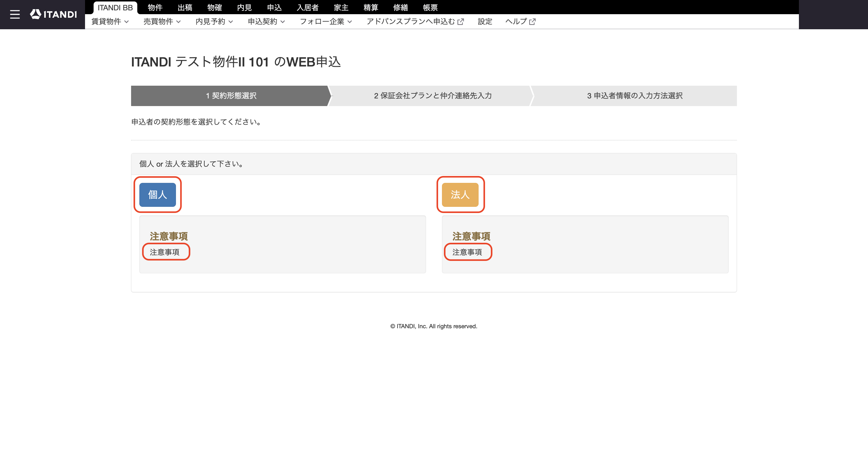
Task: Click the © ITANDI, Inc. copyright text
Action: coord(434,326)
